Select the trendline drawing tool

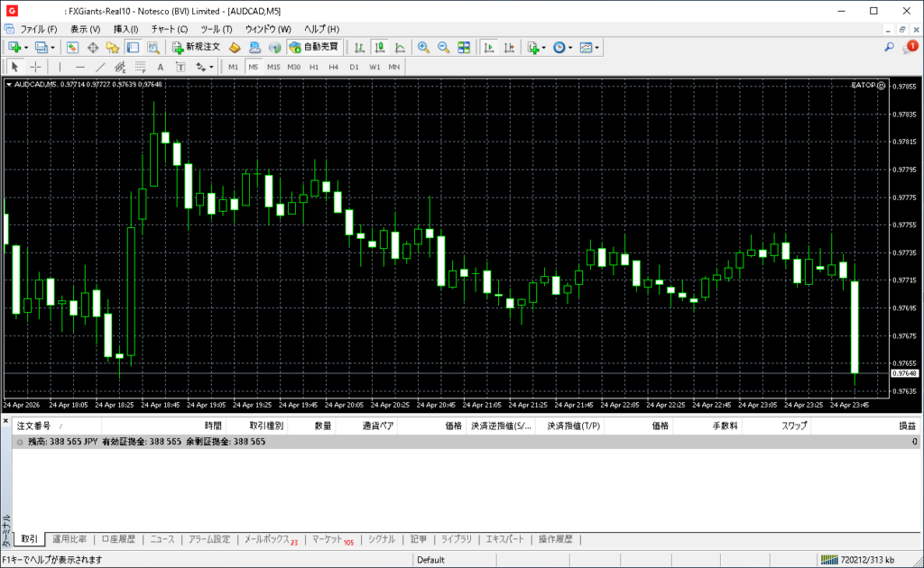(100, 67)
